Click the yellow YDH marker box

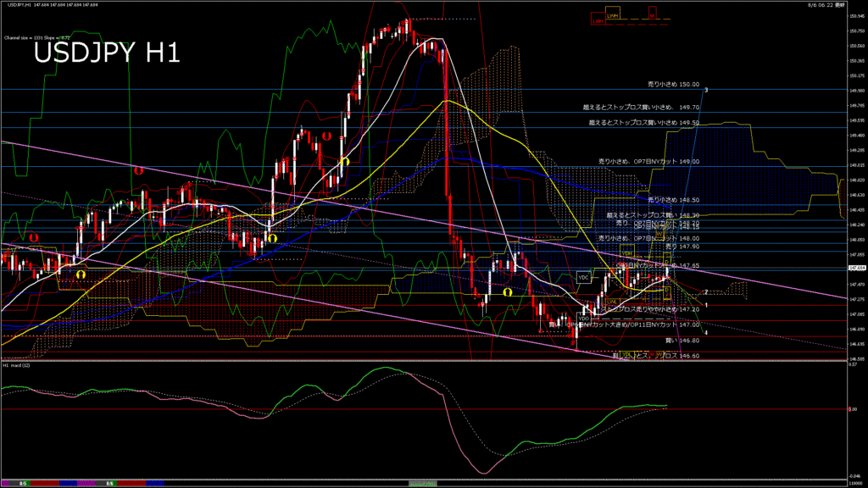tap(626, 253)
